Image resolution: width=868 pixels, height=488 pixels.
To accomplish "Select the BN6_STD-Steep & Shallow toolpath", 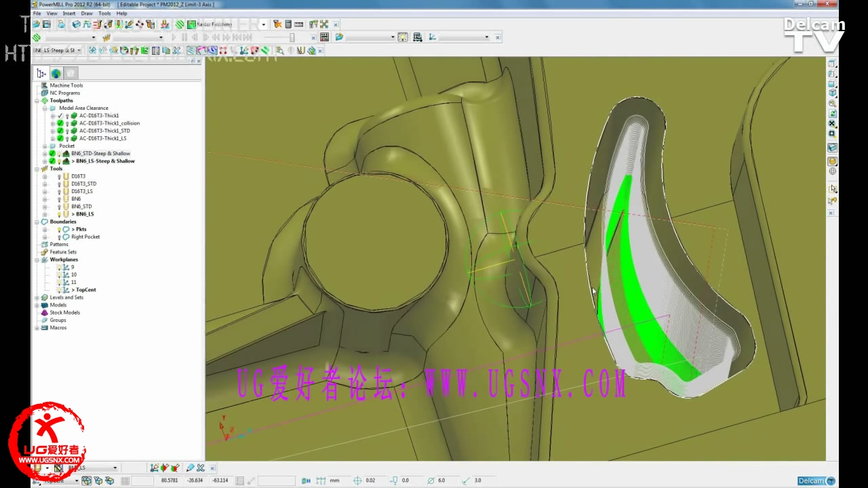I will pyautogui.click(x=100, y=154).
